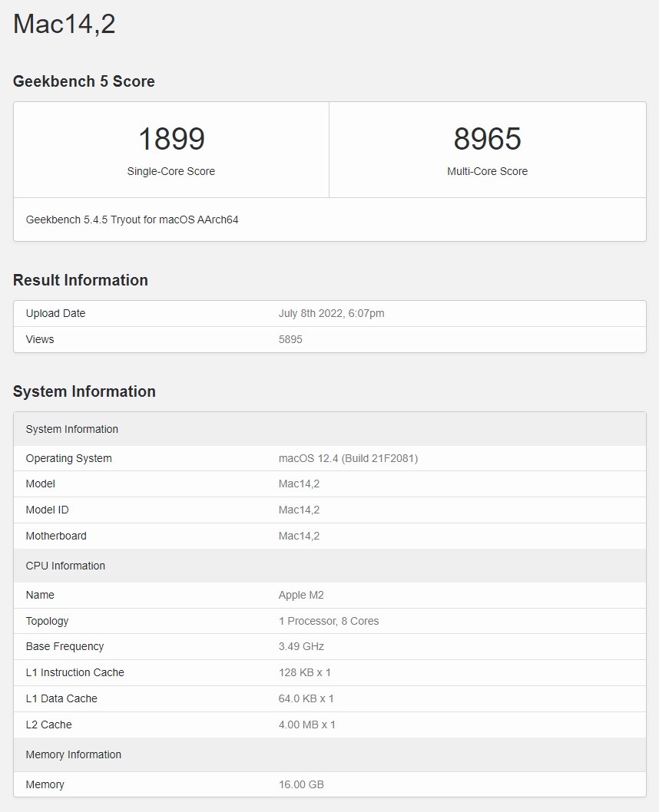659x812 pixels.
Task: Select the Base Frequency 3.49 GHz
Action: point(301,646)
